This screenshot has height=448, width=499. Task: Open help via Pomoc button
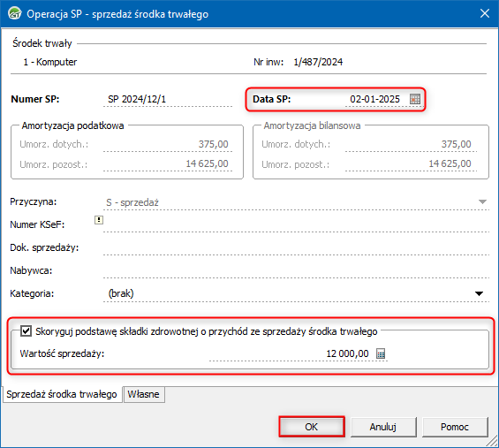click(455, 427)
